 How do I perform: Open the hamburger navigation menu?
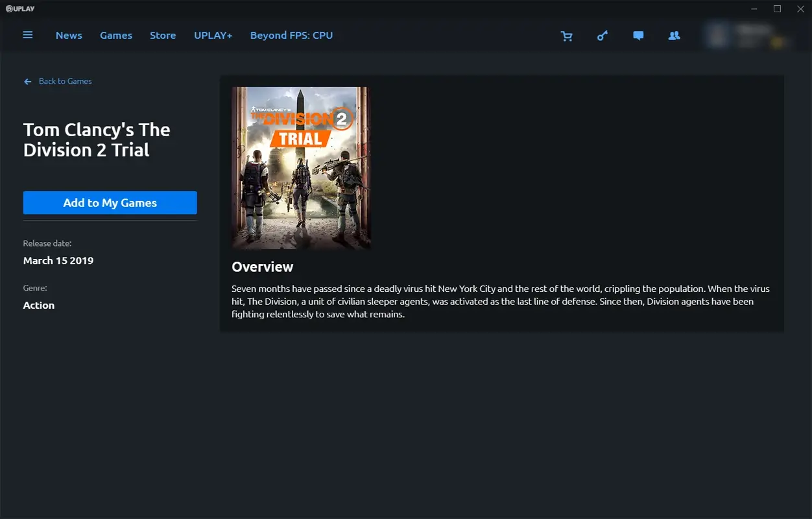pyautogui.click(x=28, y=35)
